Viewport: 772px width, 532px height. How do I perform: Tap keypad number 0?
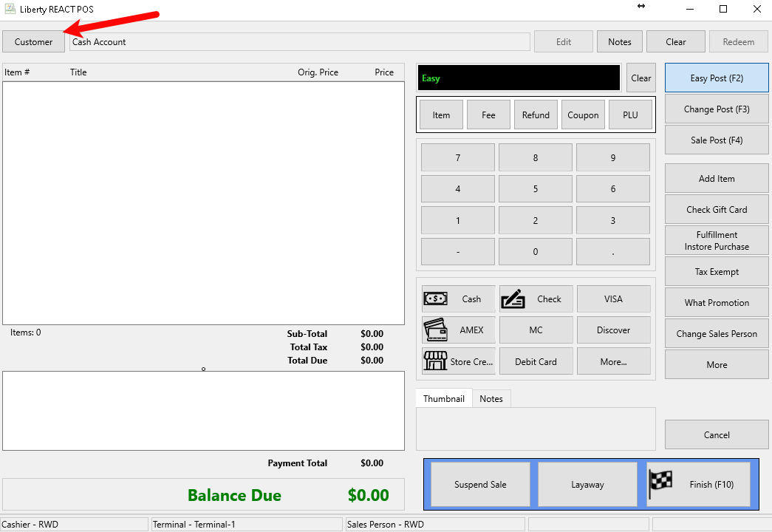(535, 252)
